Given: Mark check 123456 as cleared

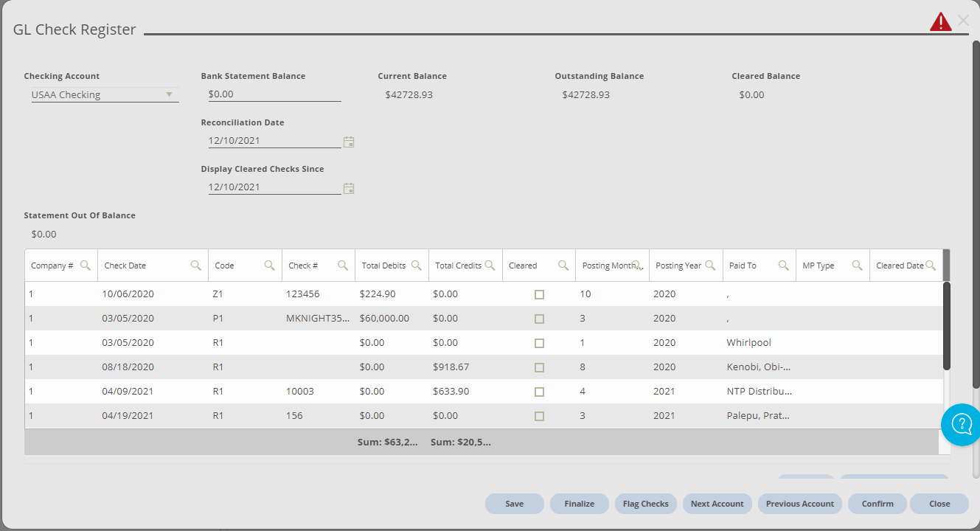Looking at the screenshot, I should click(539, 294).
